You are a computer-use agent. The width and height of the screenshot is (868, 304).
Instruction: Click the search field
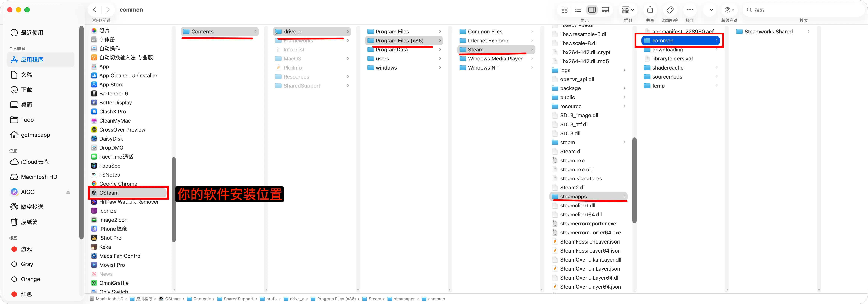click(802, 10)
